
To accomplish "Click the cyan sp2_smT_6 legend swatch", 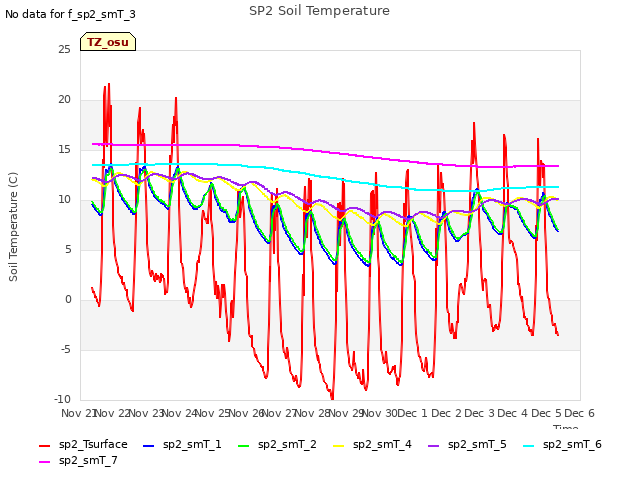I will (528, 446).
